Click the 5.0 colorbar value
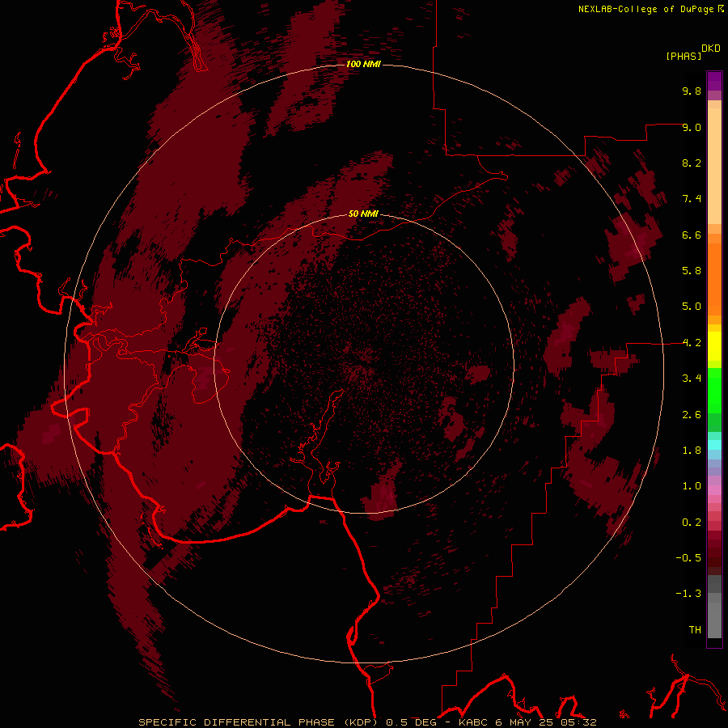The image size is (728, 728). point(692,307)
